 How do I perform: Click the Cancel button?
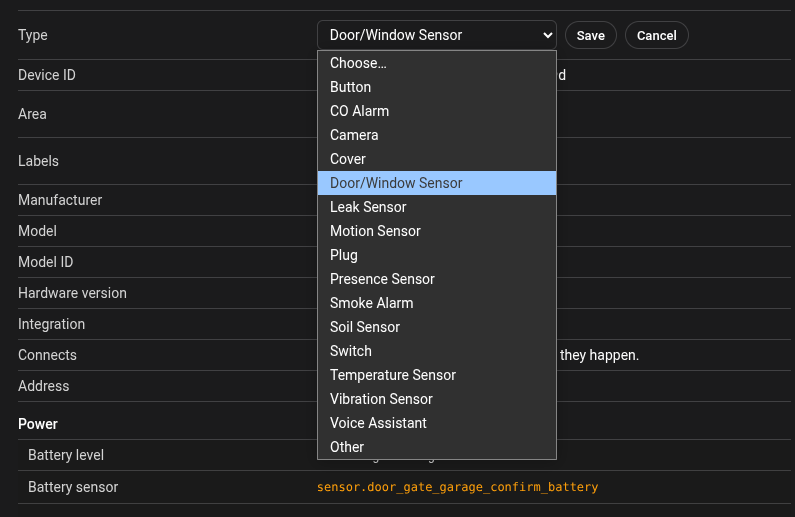tap(657, 35)
